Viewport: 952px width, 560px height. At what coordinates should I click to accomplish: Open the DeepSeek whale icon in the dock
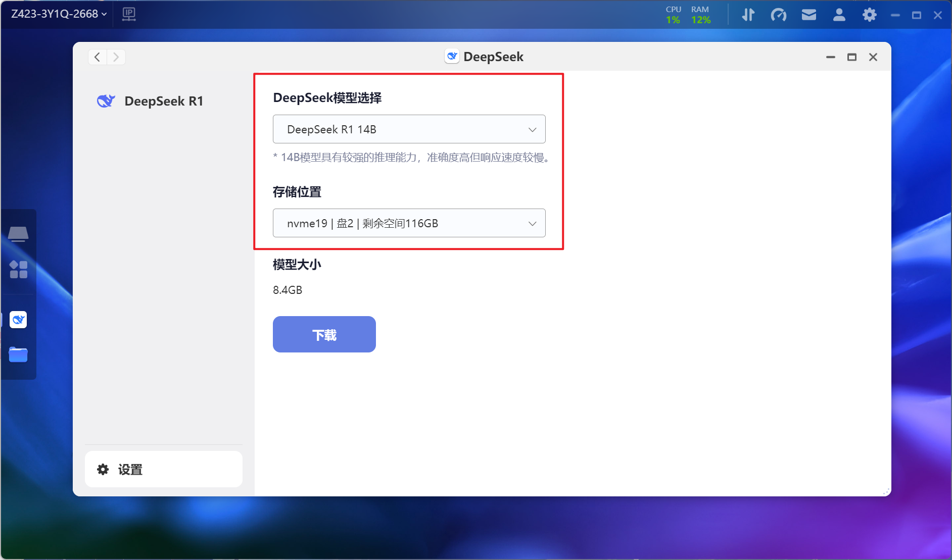point(18,320)
